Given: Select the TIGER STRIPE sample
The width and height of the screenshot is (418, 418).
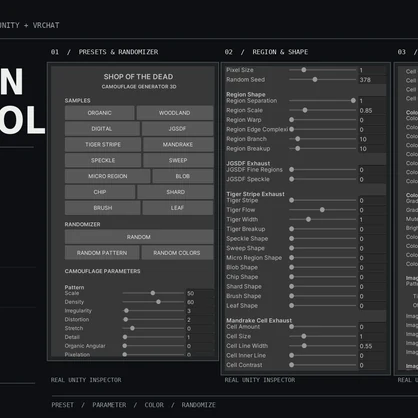Looking at the screenshot, I should 103,145.
